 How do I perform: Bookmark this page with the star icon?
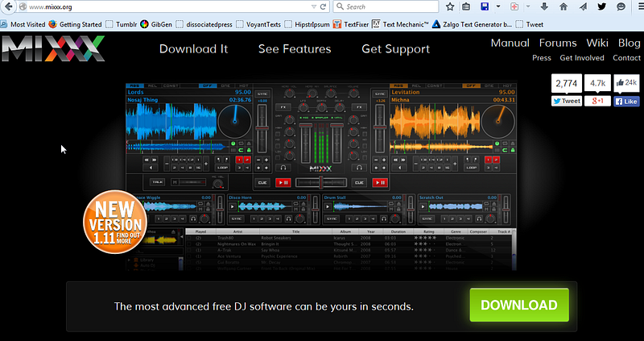pos(450,6)
